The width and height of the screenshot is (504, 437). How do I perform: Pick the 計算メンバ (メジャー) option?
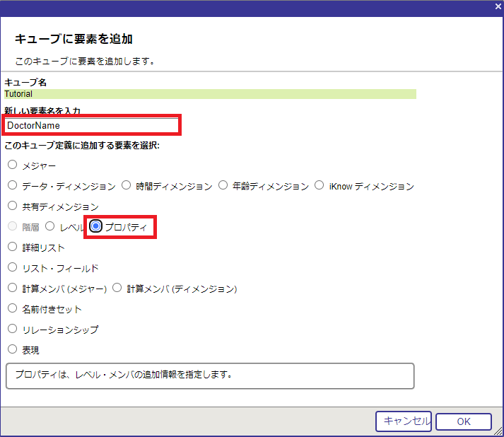(x=12, y=288)
